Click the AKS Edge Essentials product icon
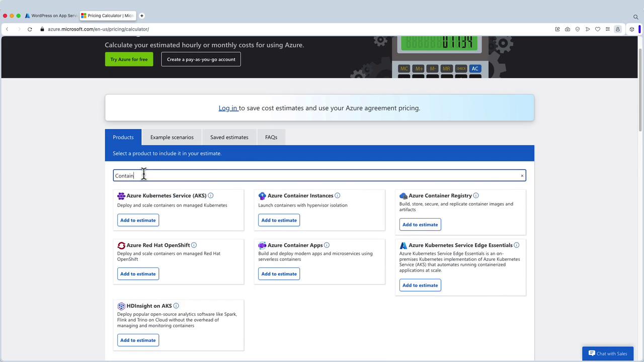 (x=404, y=245)
